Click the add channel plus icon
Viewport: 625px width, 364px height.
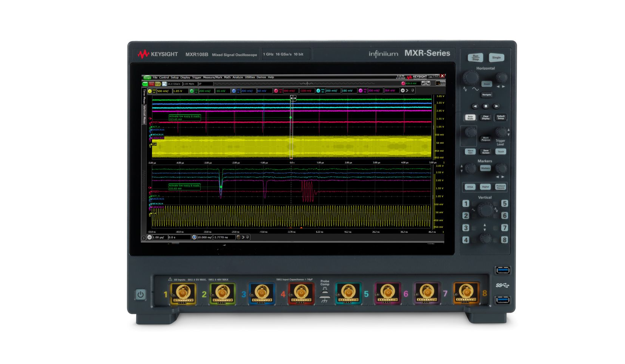tap(402, 91)
